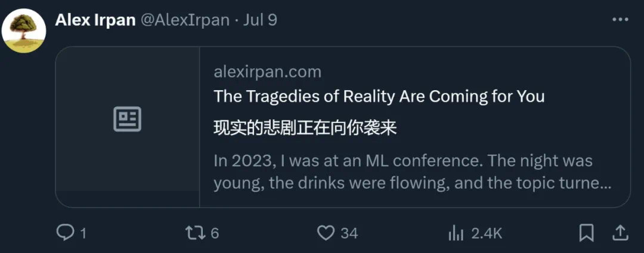Open Alex Irpan's tree profile picture
Viewport: 644px width, 253px height.
click(x=24, y=31)
